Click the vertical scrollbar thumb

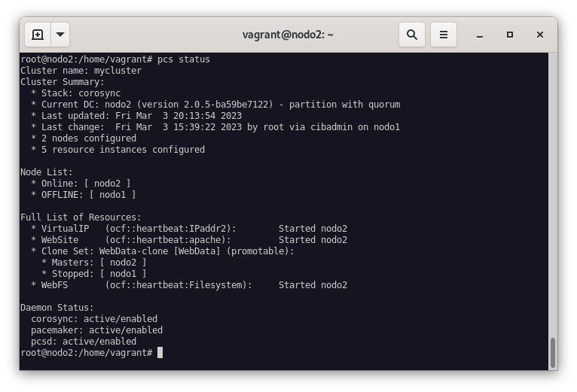tap(552, 352)
